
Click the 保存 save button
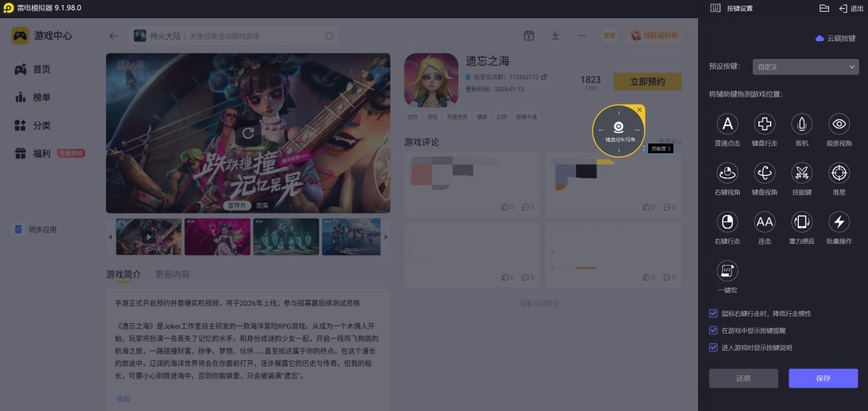point(823,378)
